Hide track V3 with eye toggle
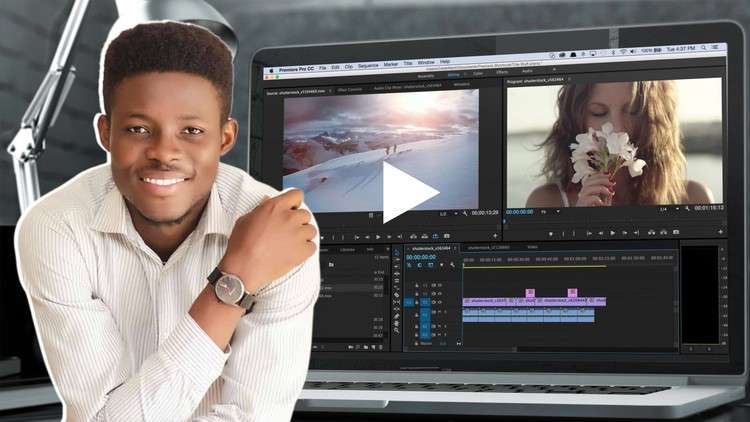This screenshot has width=750, height=422. tap(440, 285)
